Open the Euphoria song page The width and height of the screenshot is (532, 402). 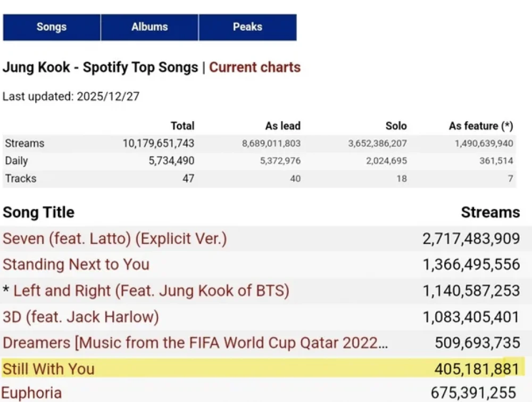coord(32,392)
